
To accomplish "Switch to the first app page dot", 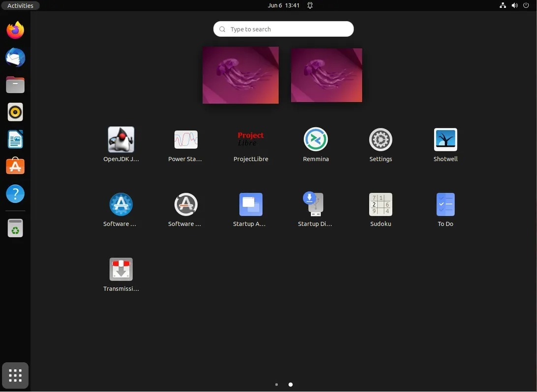I will click(x=276, y=385).
